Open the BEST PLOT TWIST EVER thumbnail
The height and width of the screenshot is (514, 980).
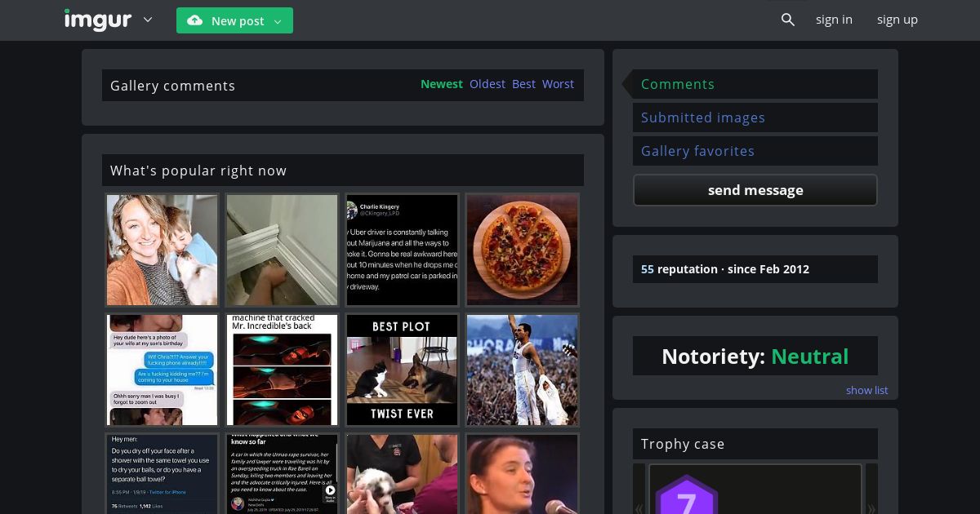tap(402, 370)
